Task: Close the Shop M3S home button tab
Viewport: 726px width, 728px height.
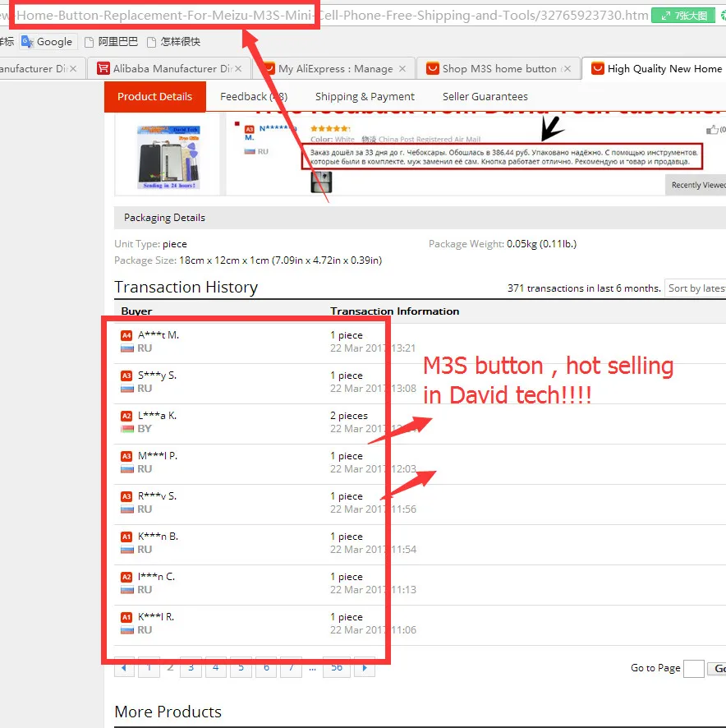Action: pos(567,69)
